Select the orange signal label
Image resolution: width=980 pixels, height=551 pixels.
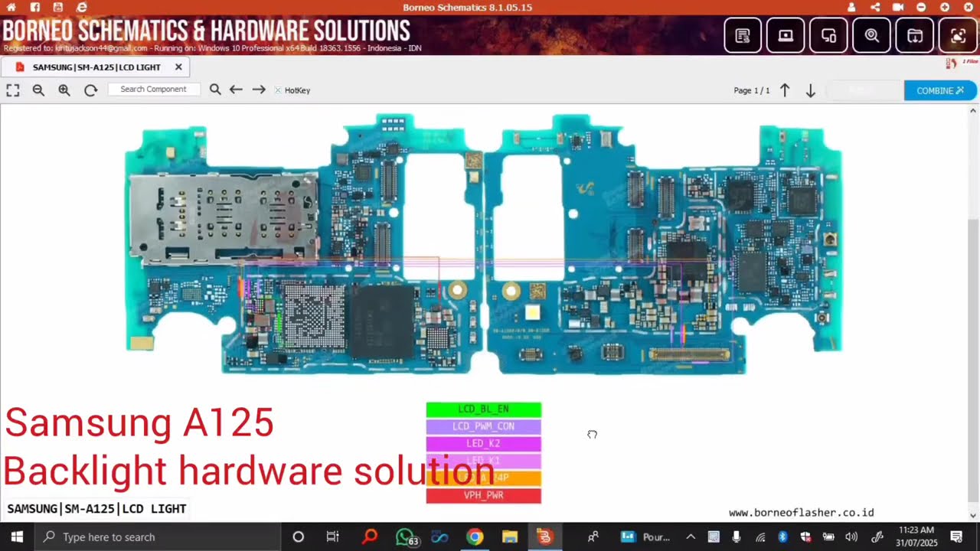pos(483,478)
